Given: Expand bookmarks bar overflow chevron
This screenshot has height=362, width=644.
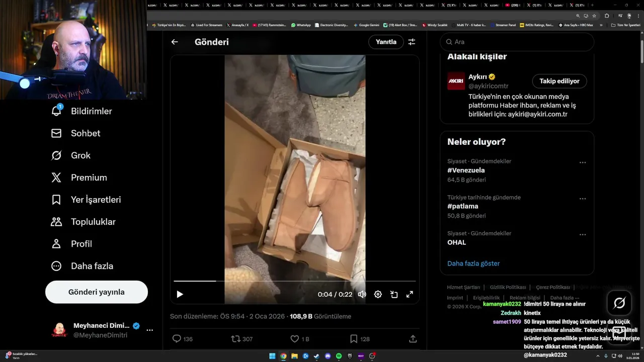Looking at the screenshot, I should [x=600, y=25].
